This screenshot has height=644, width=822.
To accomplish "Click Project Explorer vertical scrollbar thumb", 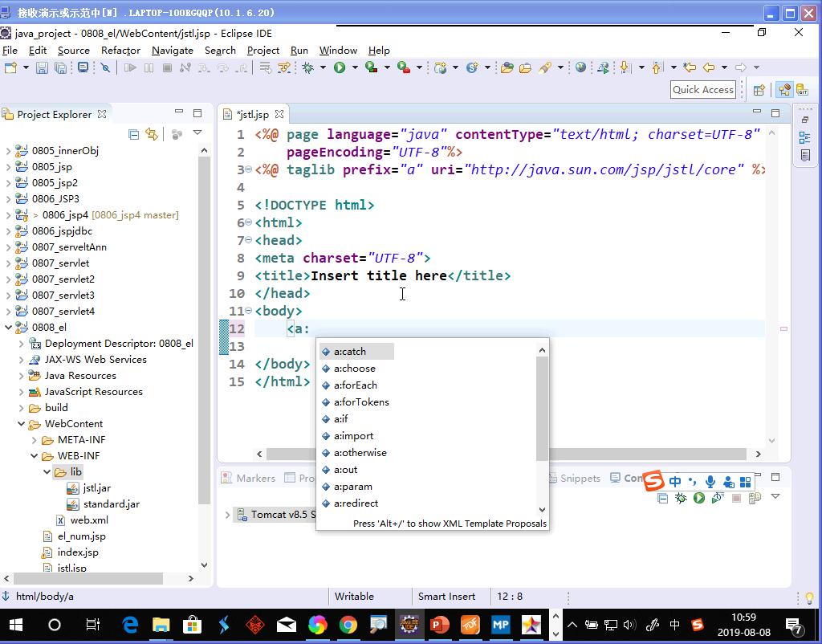I will [204, 330].
